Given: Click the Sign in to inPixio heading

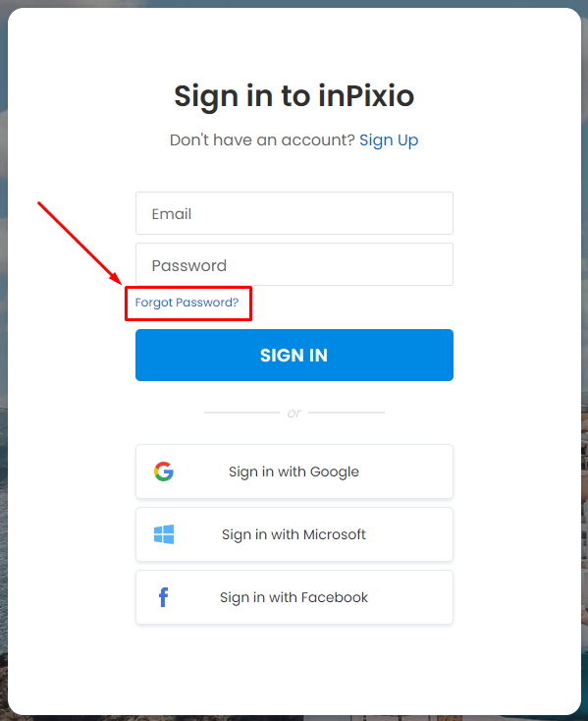Looking at the screenshot, I should click(294, 96).
